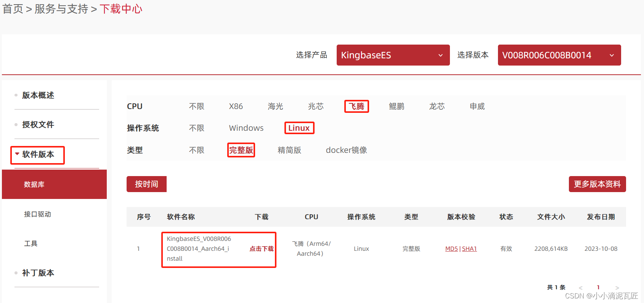
Task: Choose 飞腾 CPU filter
Action: coord(357,106)
